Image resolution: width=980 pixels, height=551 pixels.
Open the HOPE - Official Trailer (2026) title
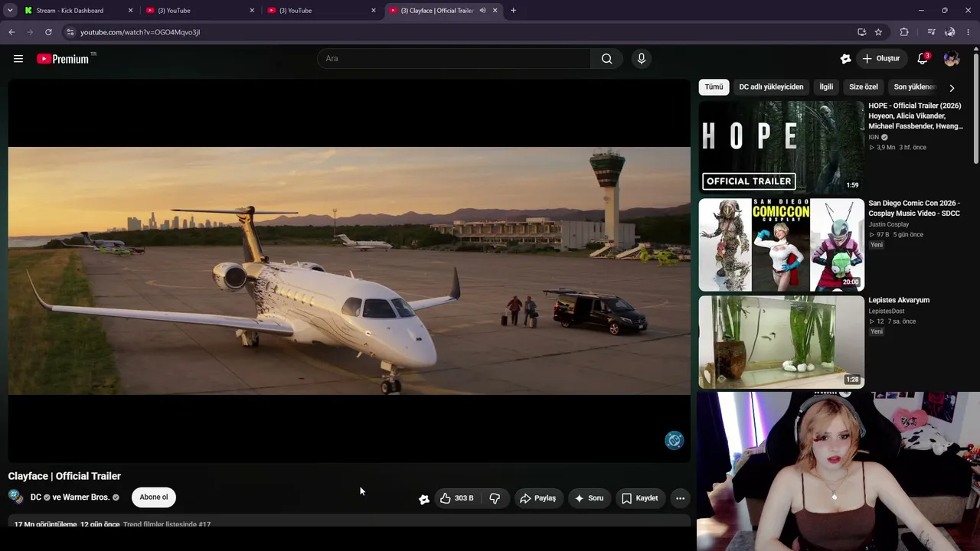(x=916, y=116)
